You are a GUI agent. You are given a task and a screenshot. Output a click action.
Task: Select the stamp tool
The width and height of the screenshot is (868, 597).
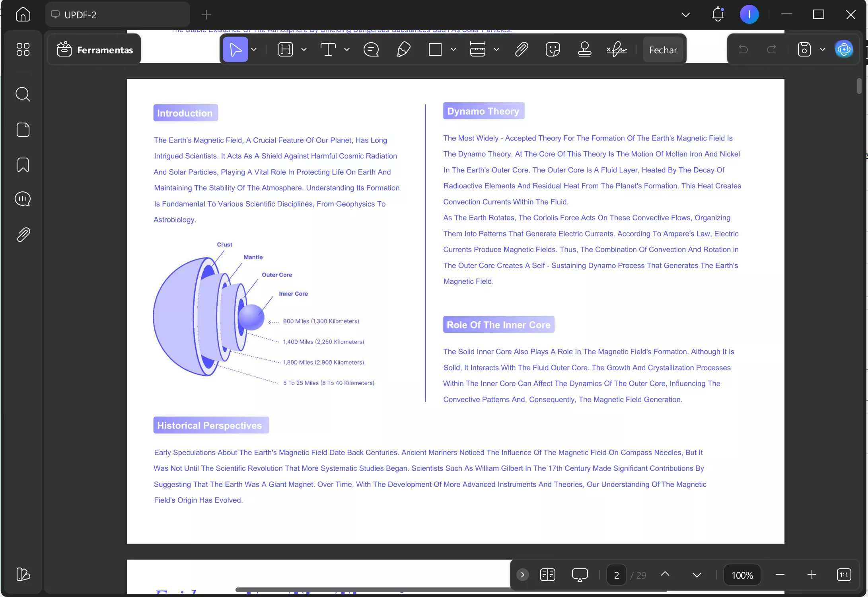(x=584, y=50)
